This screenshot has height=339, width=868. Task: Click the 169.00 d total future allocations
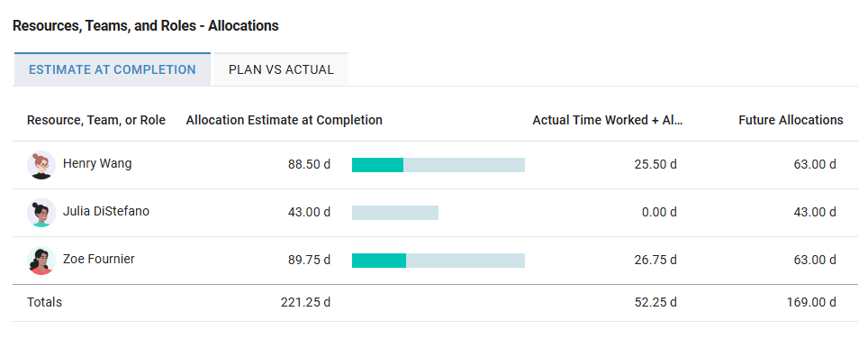(811, 302)
